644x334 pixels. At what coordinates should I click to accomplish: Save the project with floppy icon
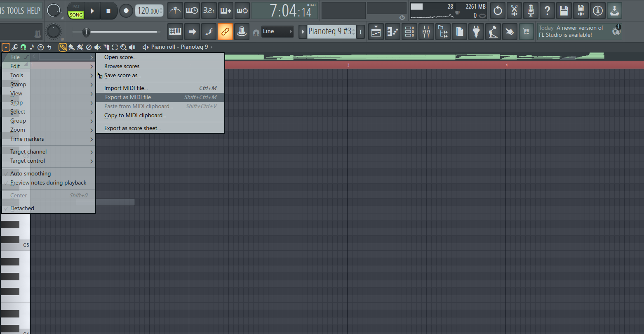564,11
